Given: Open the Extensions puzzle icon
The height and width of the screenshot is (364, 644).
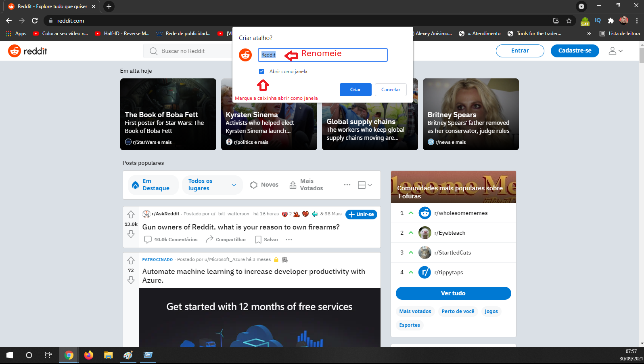Looking at the screenshot, I should point(611,21).
